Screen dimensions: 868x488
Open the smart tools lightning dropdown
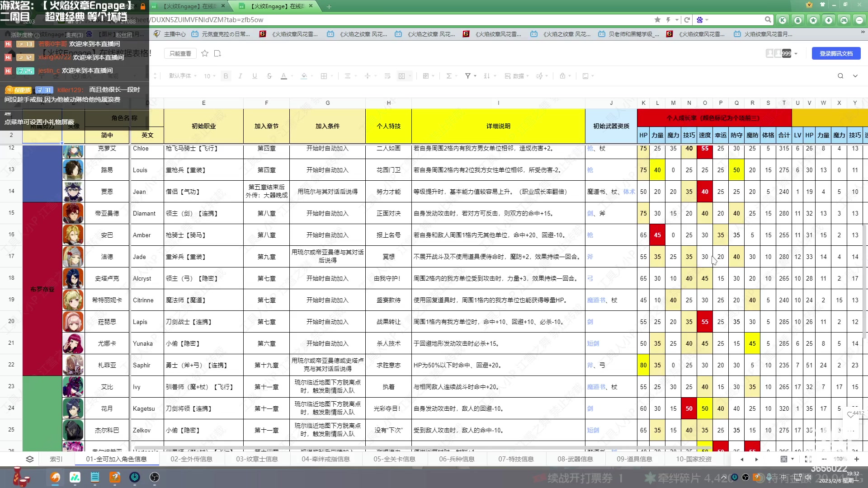click(542, 76)
